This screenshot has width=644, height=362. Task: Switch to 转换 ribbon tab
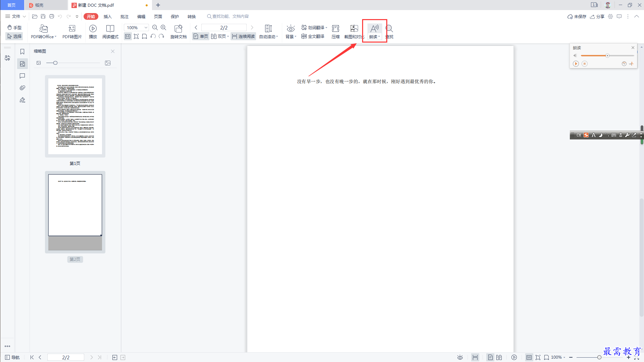click(x=192, y=16)
